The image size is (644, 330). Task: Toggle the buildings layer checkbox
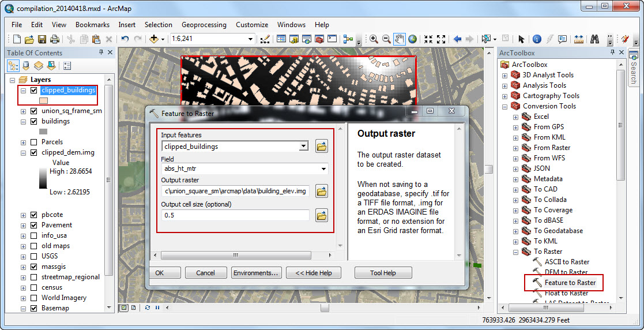coord(33,121)
